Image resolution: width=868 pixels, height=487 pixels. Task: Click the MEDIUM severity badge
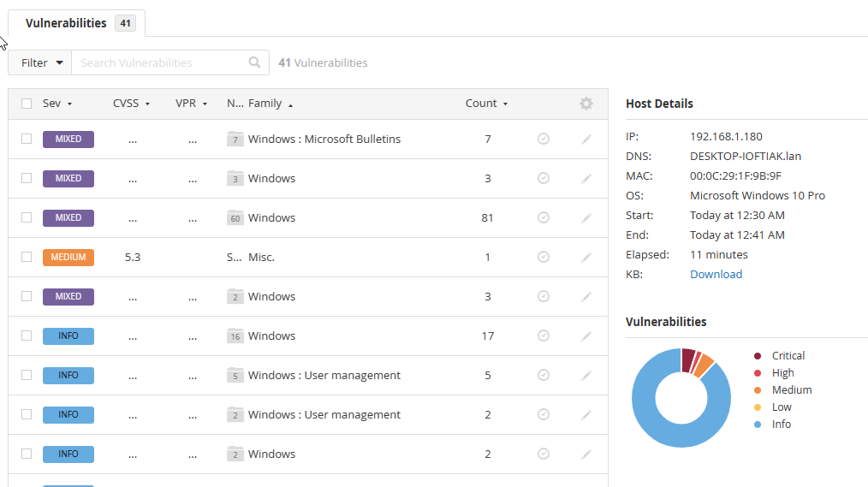pyautogui.click(x=68, y=258)
